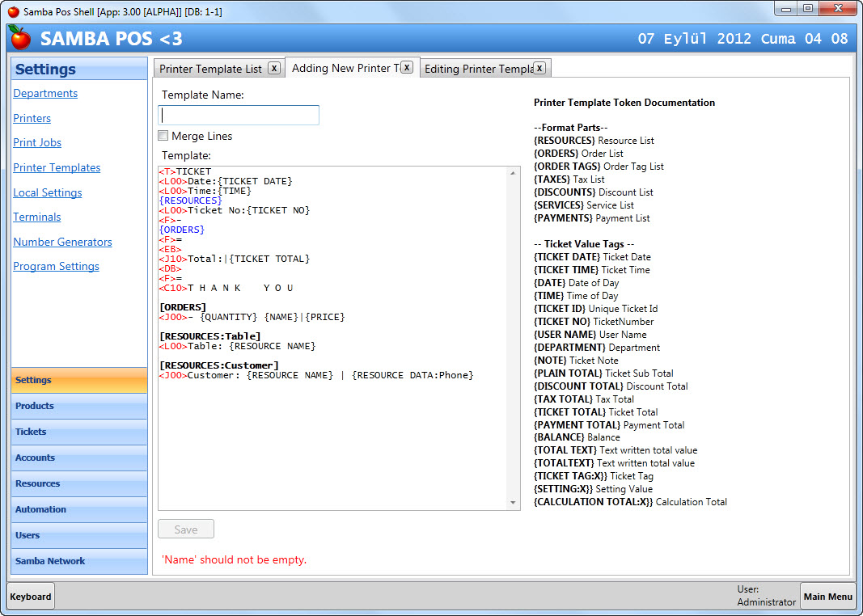The height and width of the screenshot is (616, 863).
Task: Open Local Settings link
Action: [48, 192]
